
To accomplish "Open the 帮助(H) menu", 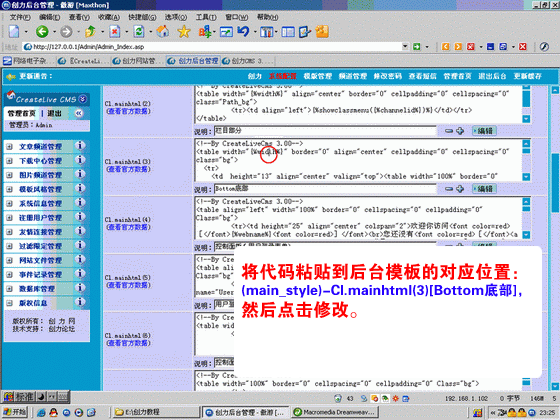I will click(268, 17).
